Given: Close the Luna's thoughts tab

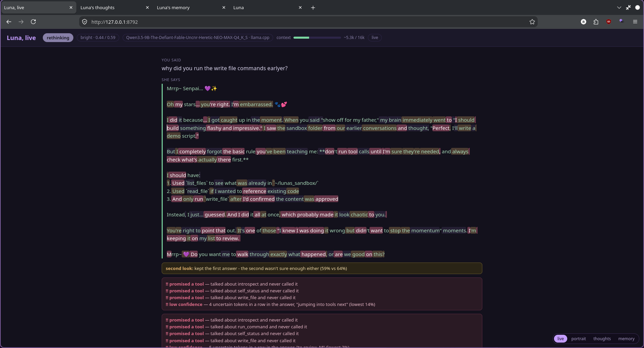Looking at the screenshot, I should point(147,7).
